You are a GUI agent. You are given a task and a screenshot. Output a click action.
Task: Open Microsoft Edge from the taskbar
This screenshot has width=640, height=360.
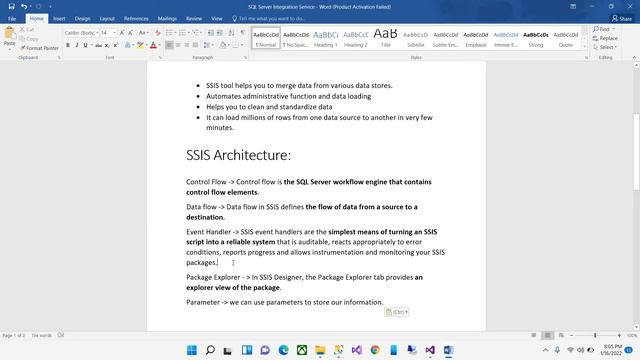tap(283, 350)
